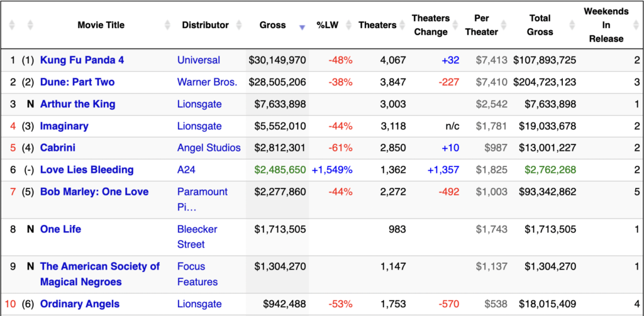Sort table by Distributor column header
Image resolution: width=644 pixels, height=316 pixels.
(x=206, y=25)
